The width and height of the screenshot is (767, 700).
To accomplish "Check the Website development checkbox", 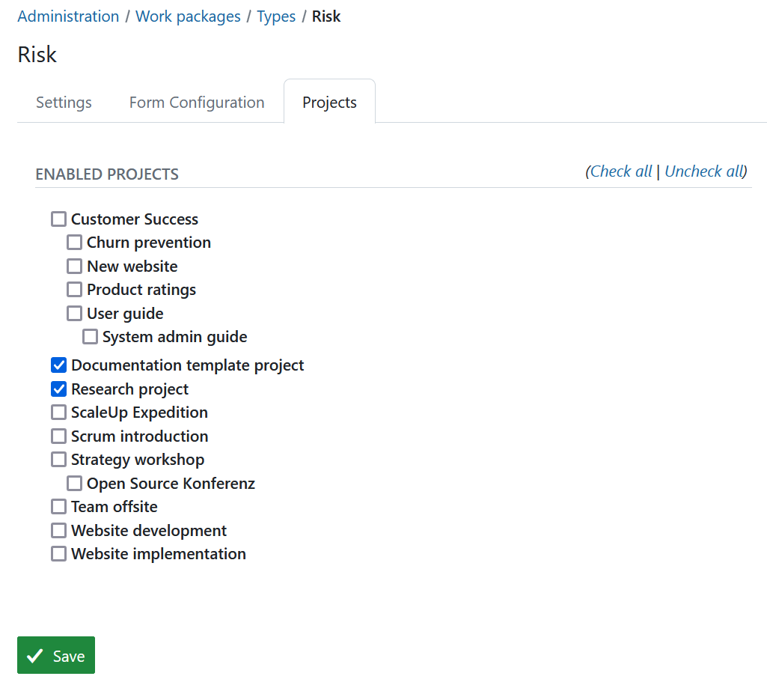I will [x=58, y=530].
